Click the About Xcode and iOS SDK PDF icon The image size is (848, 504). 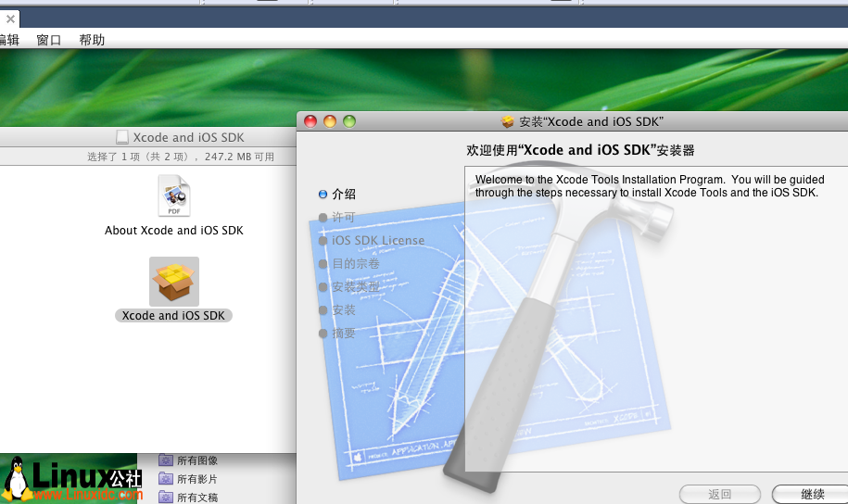[173, 195]
